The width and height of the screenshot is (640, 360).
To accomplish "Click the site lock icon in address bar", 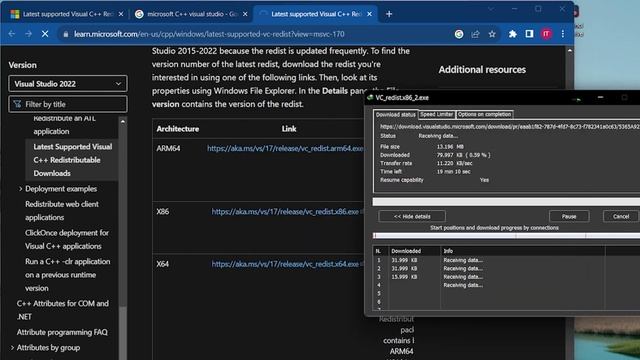I will pyautogui.click(x=65, y=34).
